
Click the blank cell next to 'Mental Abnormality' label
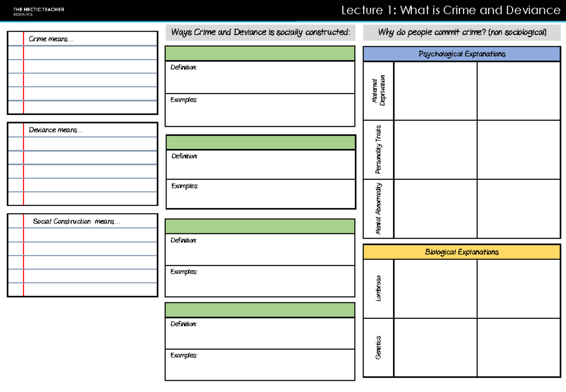[435, 209]
